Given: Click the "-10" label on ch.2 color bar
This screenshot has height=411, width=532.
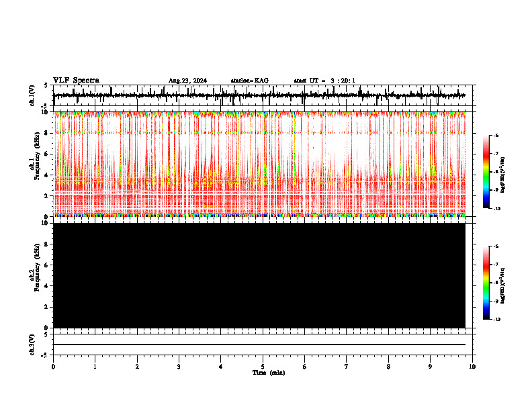Looking at the screenshot, I should [x=497, y=320].
